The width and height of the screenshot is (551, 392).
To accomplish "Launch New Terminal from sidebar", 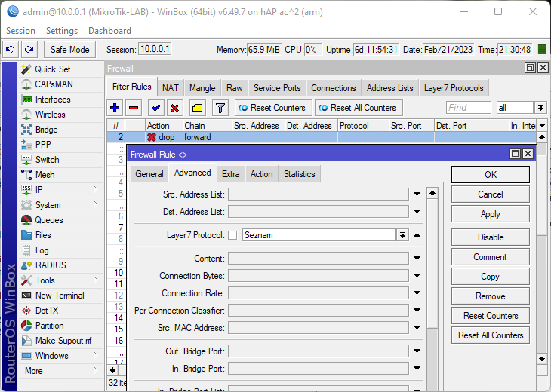I will pos(60,296).
